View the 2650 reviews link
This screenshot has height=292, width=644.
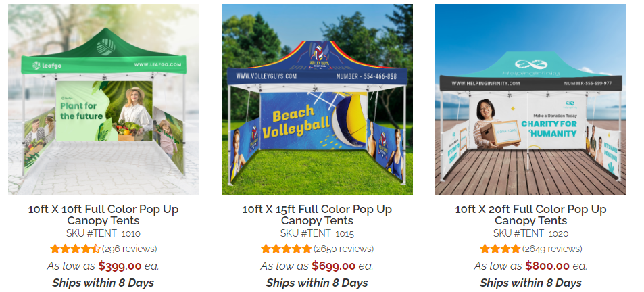tap(344, 249)
